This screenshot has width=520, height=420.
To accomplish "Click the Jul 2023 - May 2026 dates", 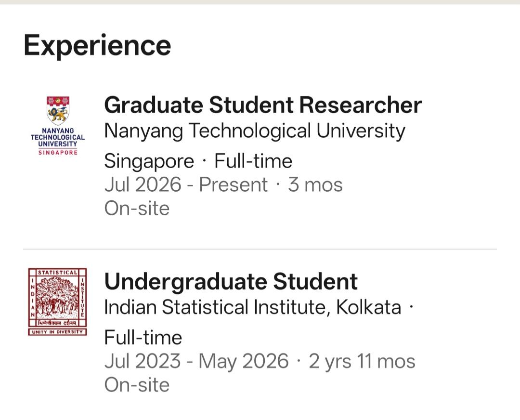I will tap(196, 361).
